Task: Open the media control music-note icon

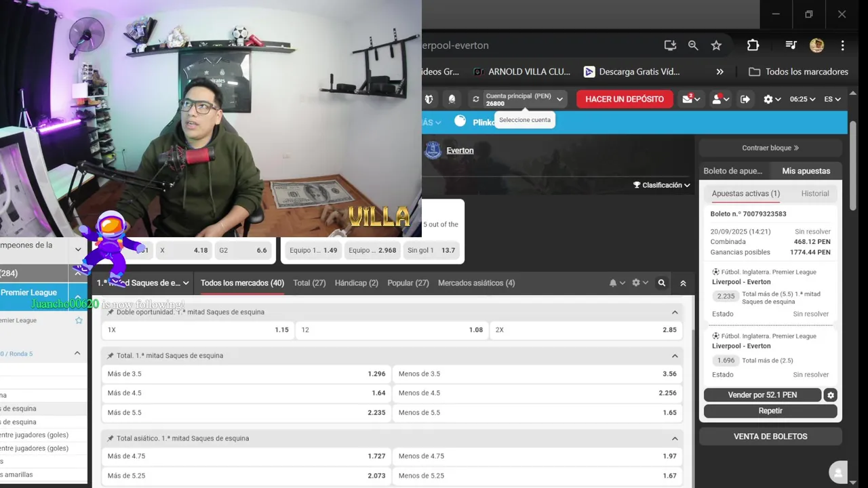Action: click(x=791, y=45)
